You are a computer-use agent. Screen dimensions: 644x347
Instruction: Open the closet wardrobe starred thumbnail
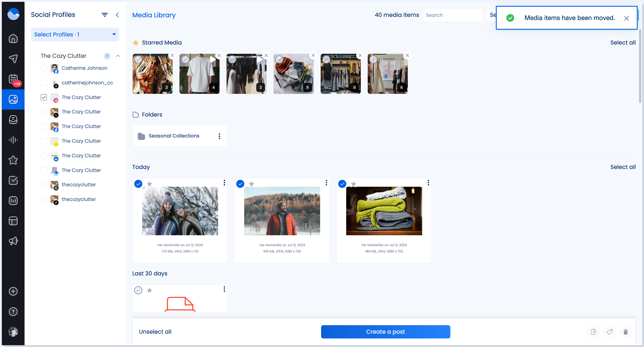tap(340, 74)
